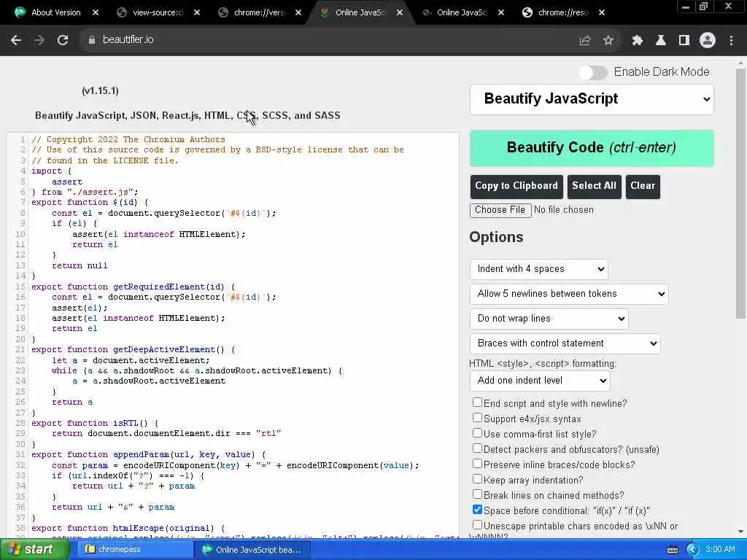The height and width of the screenshot is (560, 747).
Task: Check Keep array indentation
Action: pyautogui.click(x=477, y=479)
